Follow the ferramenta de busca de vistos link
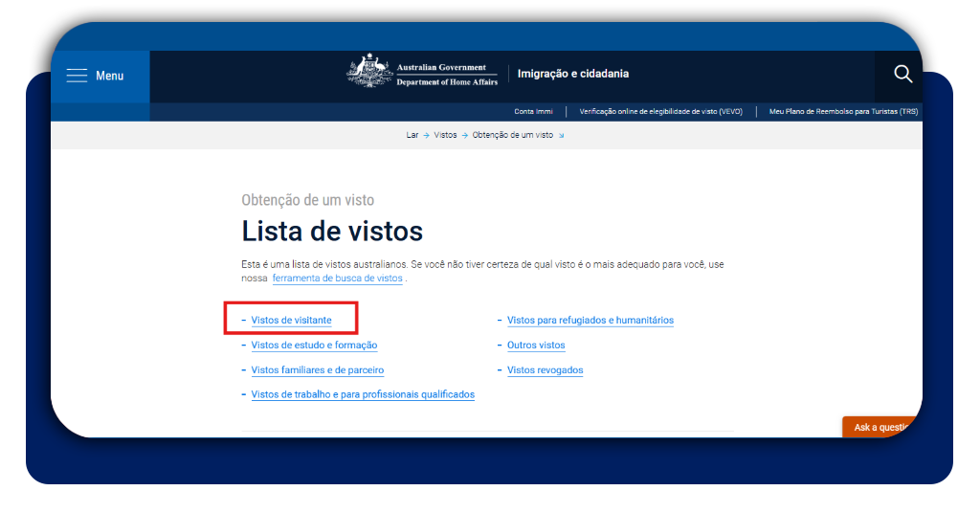 pos(338,279)
